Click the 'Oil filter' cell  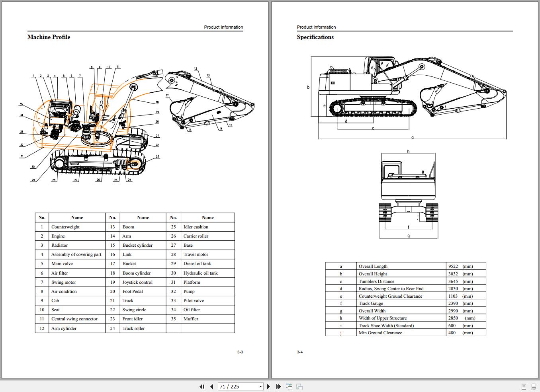pos(207,310)
